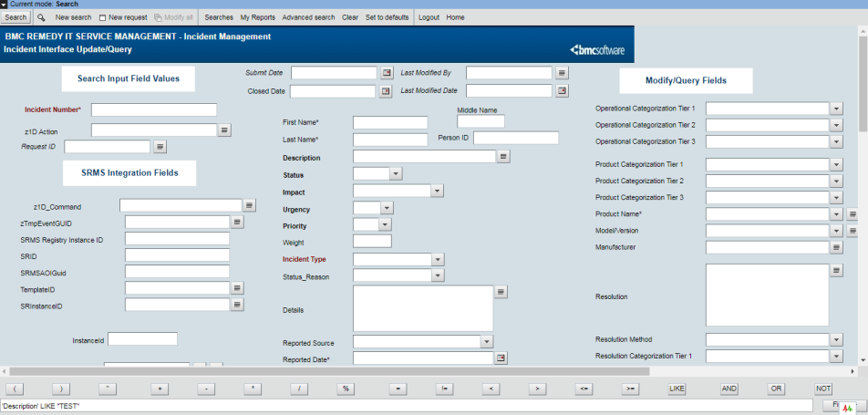Expand Product Categorization Tier 2 dropdown
This screenshot has width=868, height=415.
tap(836, 182)
